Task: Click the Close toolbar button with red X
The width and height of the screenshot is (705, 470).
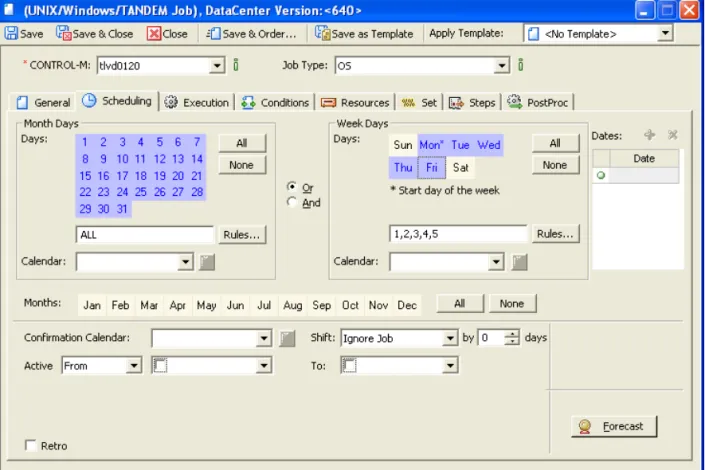Action: (167, 34)
